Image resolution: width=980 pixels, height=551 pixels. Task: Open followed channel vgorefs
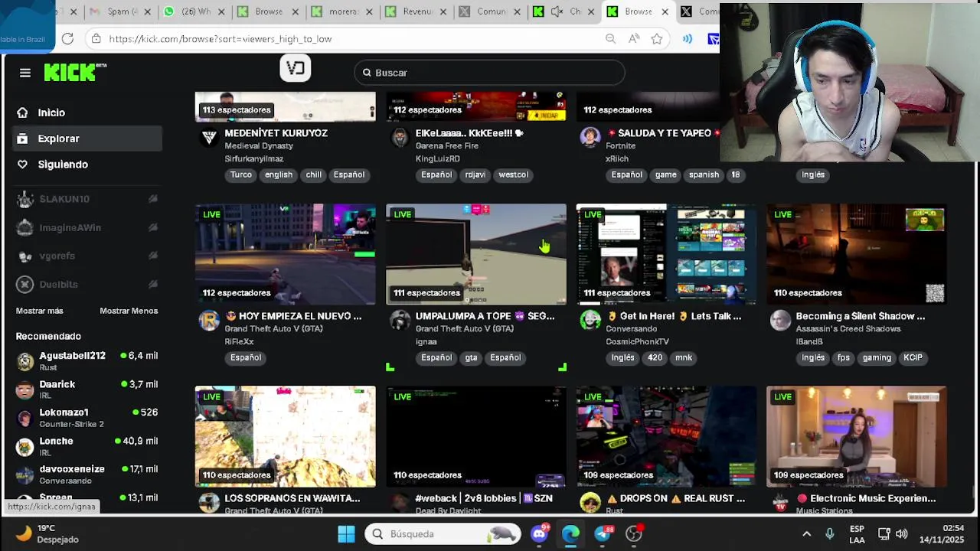click(x=87, y=256)
